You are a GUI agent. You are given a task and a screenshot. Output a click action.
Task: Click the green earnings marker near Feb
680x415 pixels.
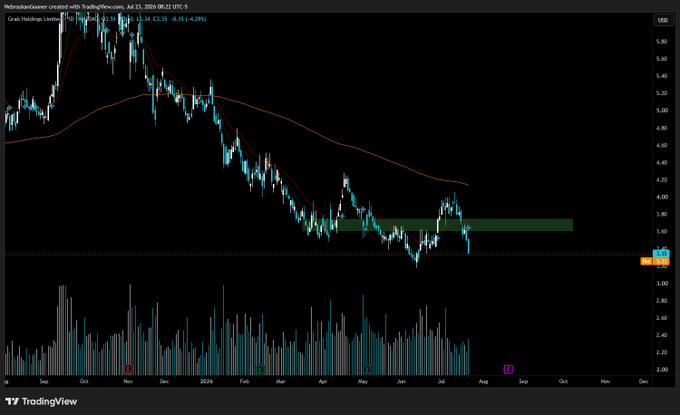(x=260, y=369)
